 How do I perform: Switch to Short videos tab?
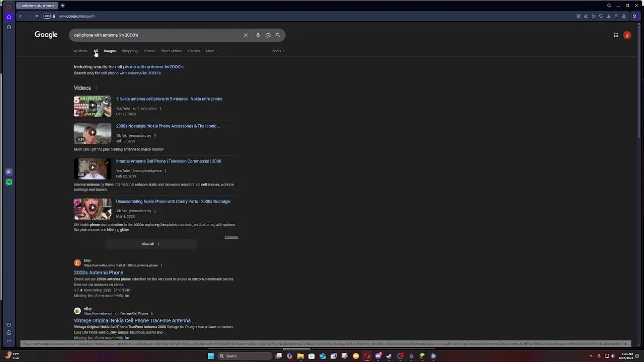171,51
